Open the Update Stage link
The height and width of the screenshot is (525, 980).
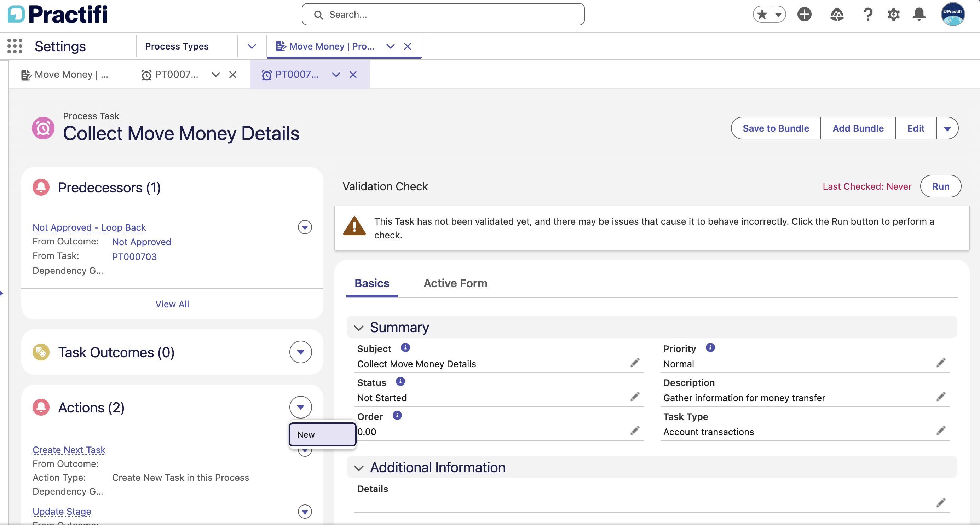(62, 511)
